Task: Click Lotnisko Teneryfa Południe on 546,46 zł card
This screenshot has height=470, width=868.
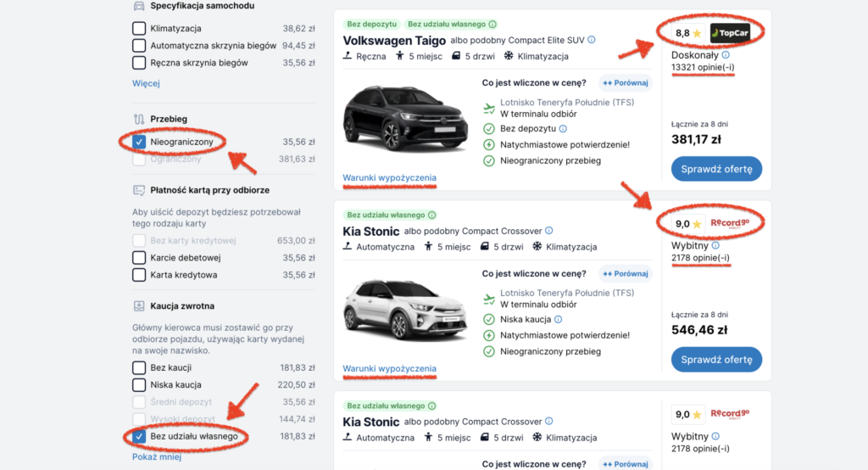Action: click(x=567, y=294)
